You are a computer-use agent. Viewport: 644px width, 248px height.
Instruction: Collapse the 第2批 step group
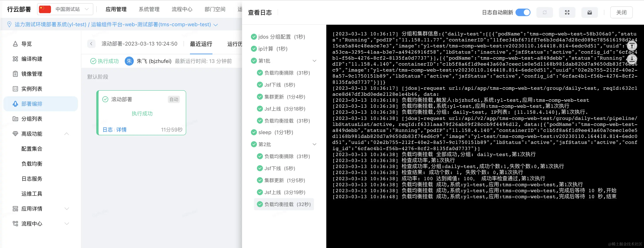315,144
